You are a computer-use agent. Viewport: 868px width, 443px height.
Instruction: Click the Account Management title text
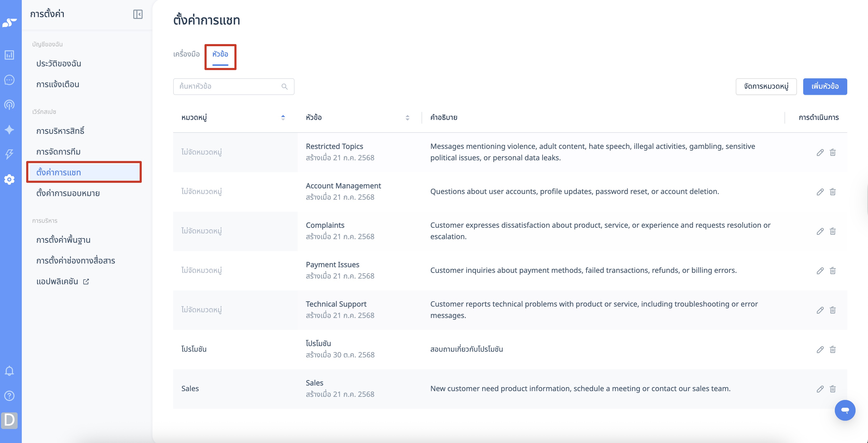tap(343, 186)
